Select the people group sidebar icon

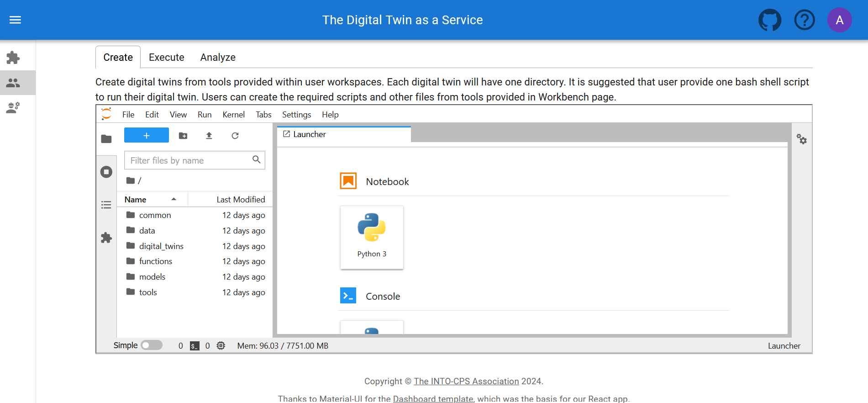pos(13,83)
